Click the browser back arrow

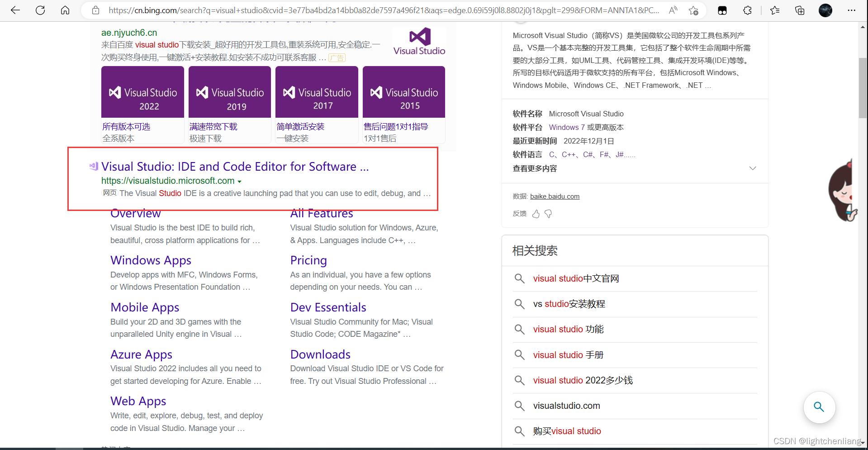(15, 10)
